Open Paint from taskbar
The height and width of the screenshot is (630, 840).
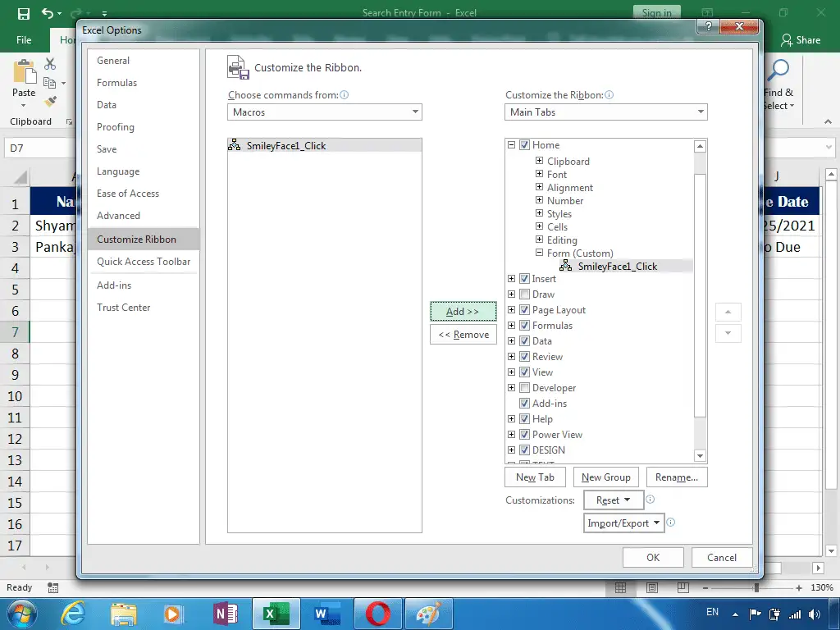click(428, 614)
